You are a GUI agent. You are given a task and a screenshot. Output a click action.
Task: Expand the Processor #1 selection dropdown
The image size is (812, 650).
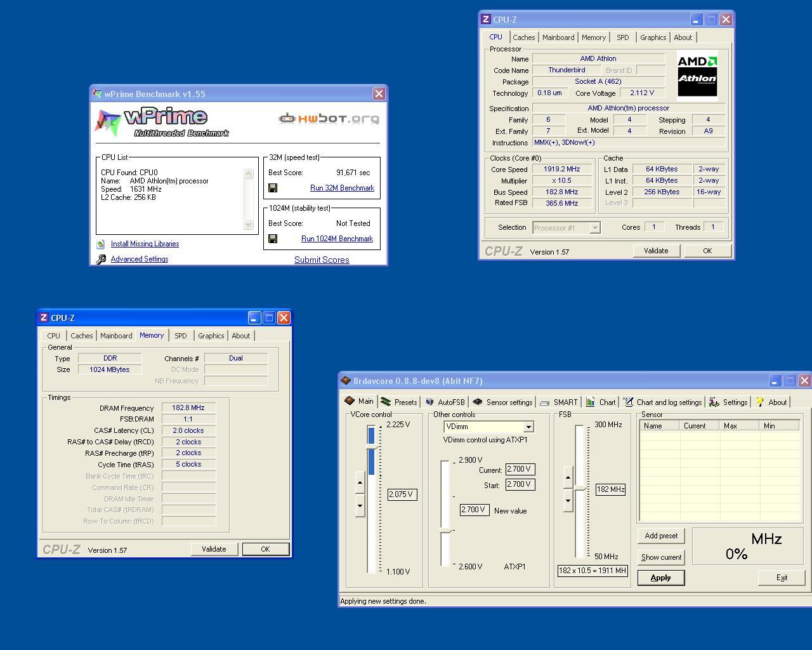coord(594,227)
